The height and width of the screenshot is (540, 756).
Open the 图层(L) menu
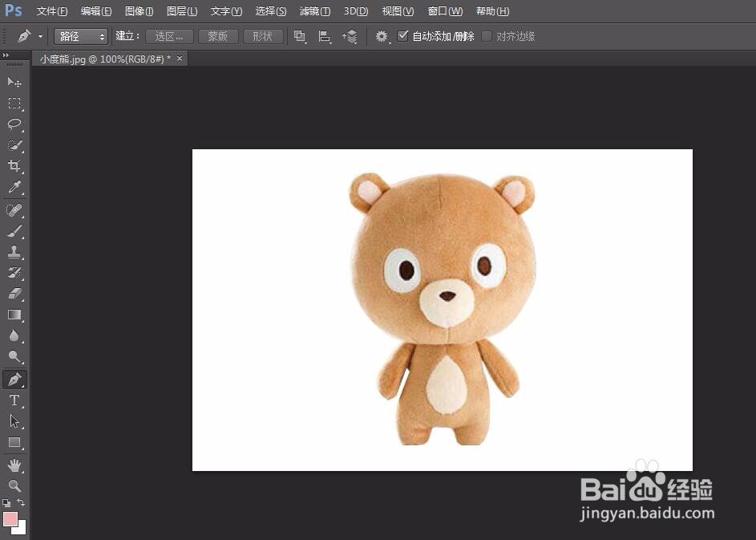[x=182, y=11]
